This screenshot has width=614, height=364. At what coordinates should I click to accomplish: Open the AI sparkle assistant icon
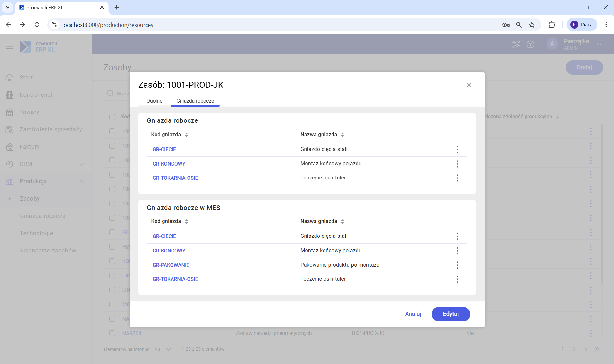[x=516, y=44]
